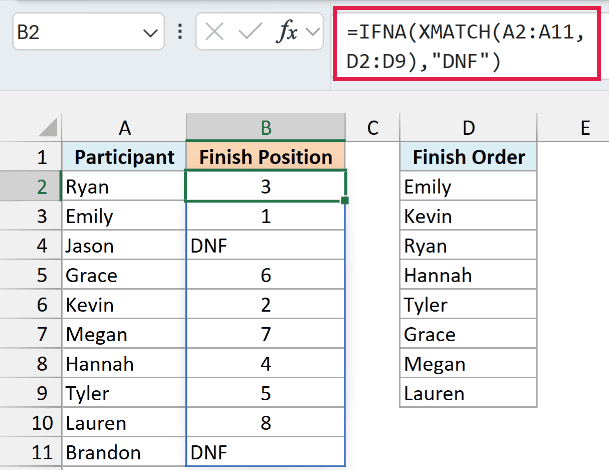Select Grace in Finish Order column
609x470 pixels.
click(x=468, y=334)
